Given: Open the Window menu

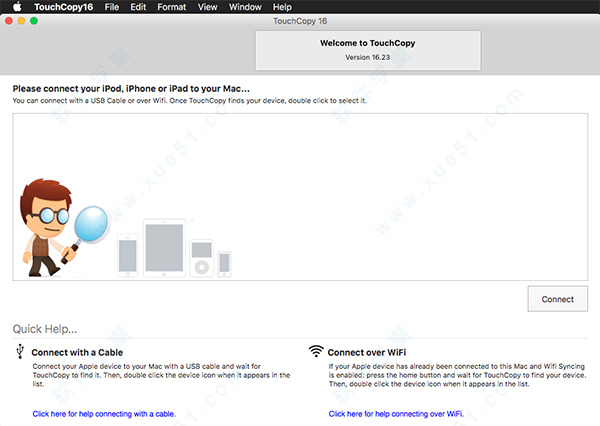Looking at the screenshot, I should pos(245,7).
